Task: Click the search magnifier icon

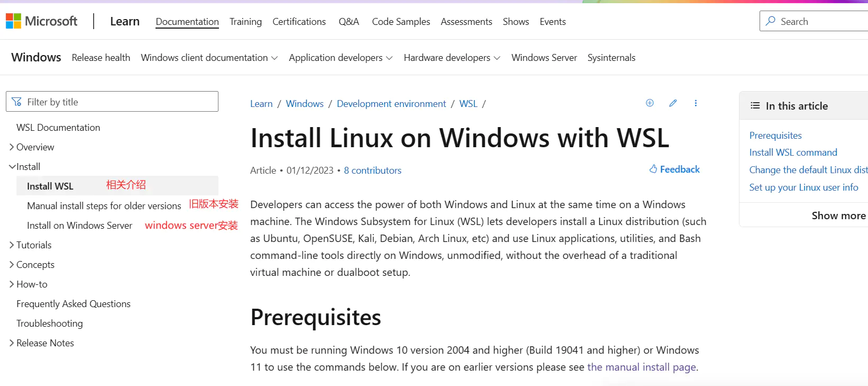Action: point(771,21)
